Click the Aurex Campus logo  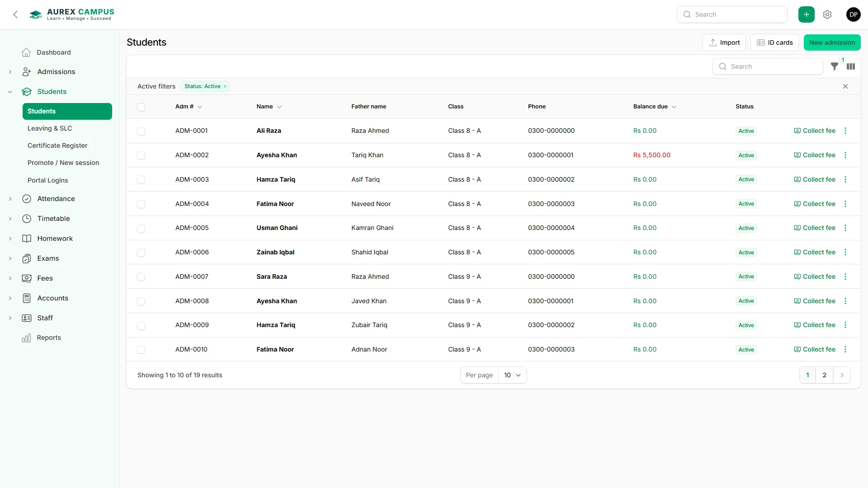(72, 14)
